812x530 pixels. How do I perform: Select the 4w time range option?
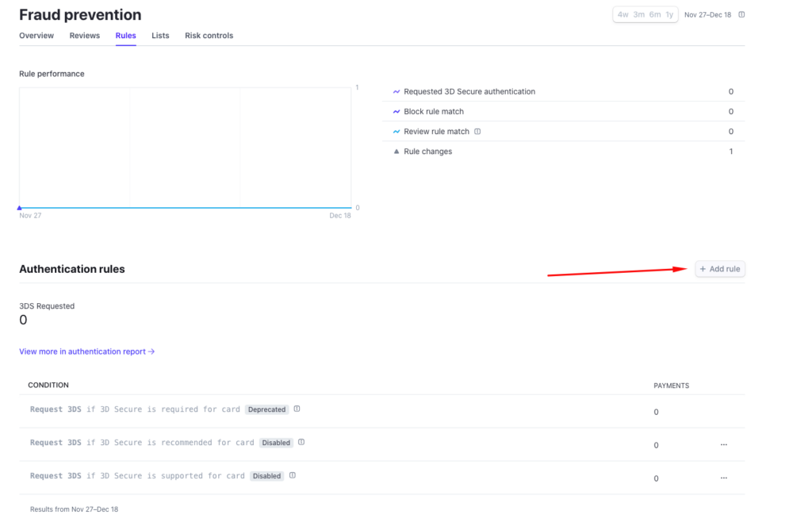click(623, 14)
